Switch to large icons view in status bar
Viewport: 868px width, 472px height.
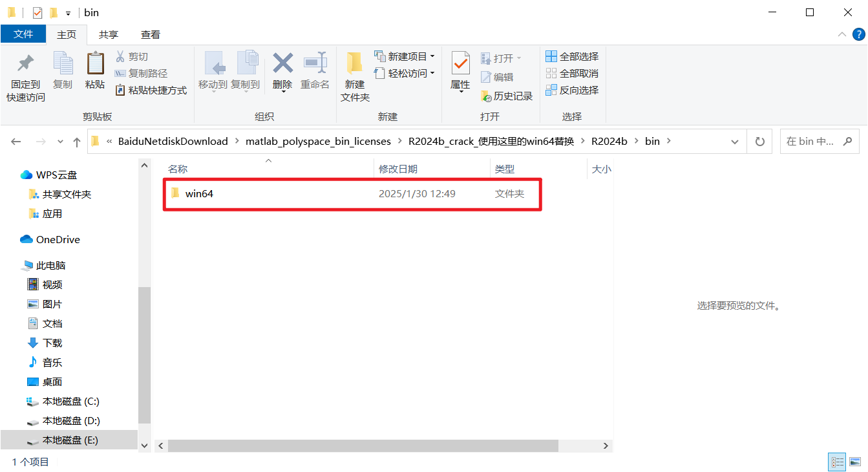coord(854,462)
